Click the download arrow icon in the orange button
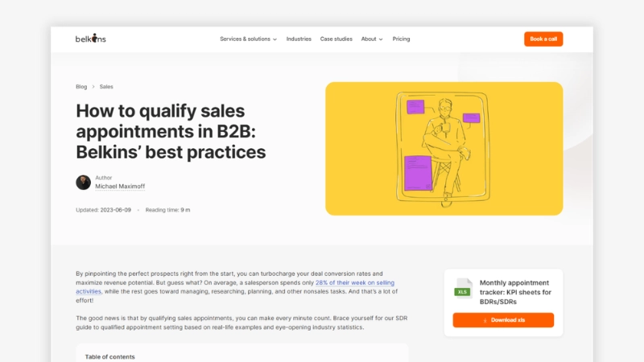This screenshot has width=644, height=362. coord(485,320)
